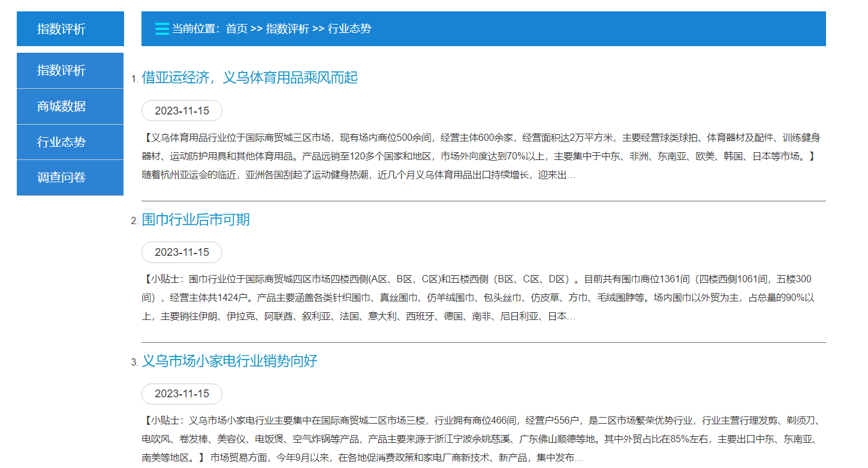Open article 义乌市场小家电行业销势向好
This screenshot has width=868, height=468.
[230, 361]
